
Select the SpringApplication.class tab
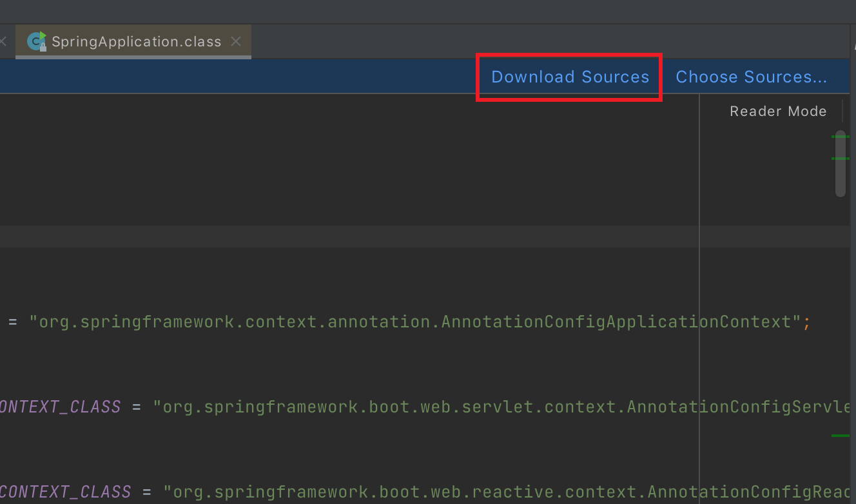(133, 42)
